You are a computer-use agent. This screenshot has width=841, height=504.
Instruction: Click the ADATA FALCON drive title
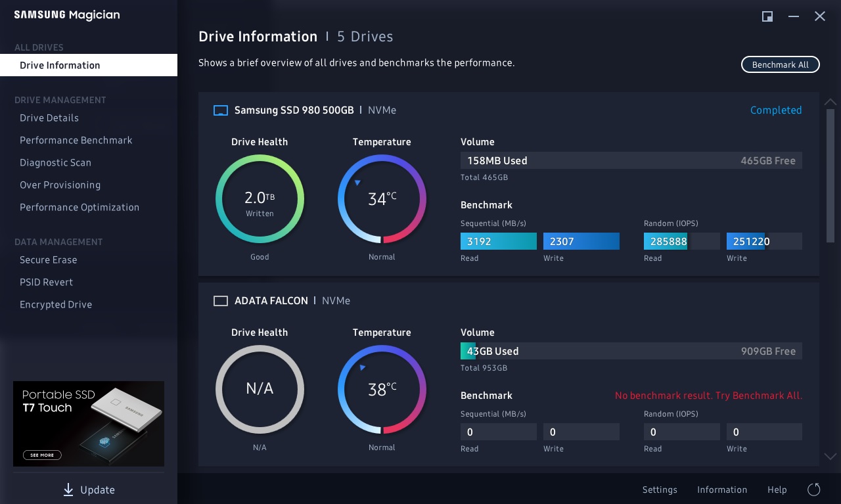pyautogui.click(x=271, y=301)
